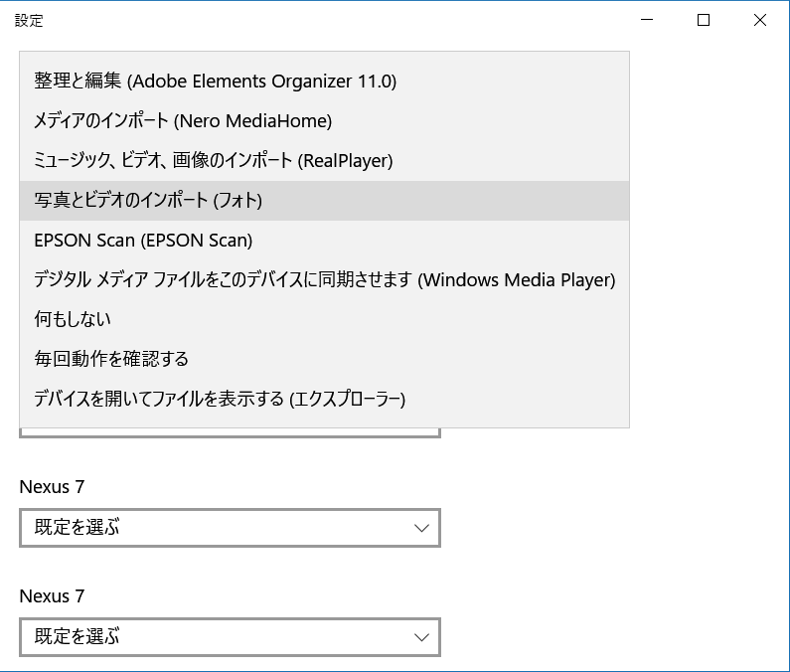The width and height of the screenshot is (790, 672).
Task: Open the second Nexus 7 既定を選ぶ dropdown
Action: point(231,637)
